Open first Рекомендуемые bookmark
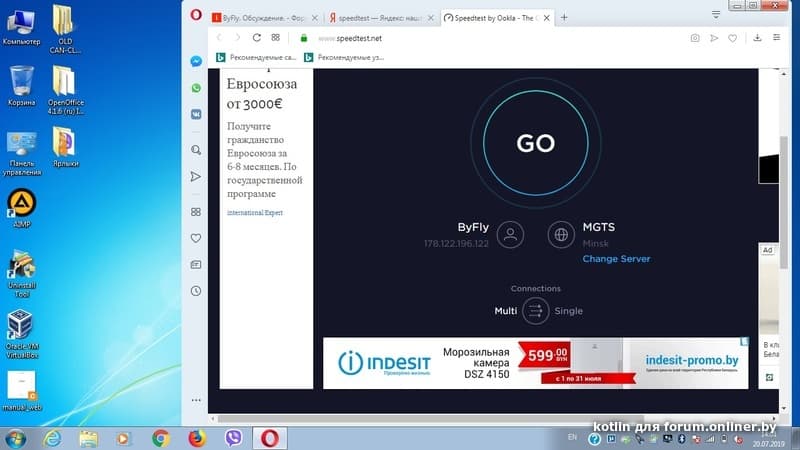800x450 pixels. [x=257, y=58]
